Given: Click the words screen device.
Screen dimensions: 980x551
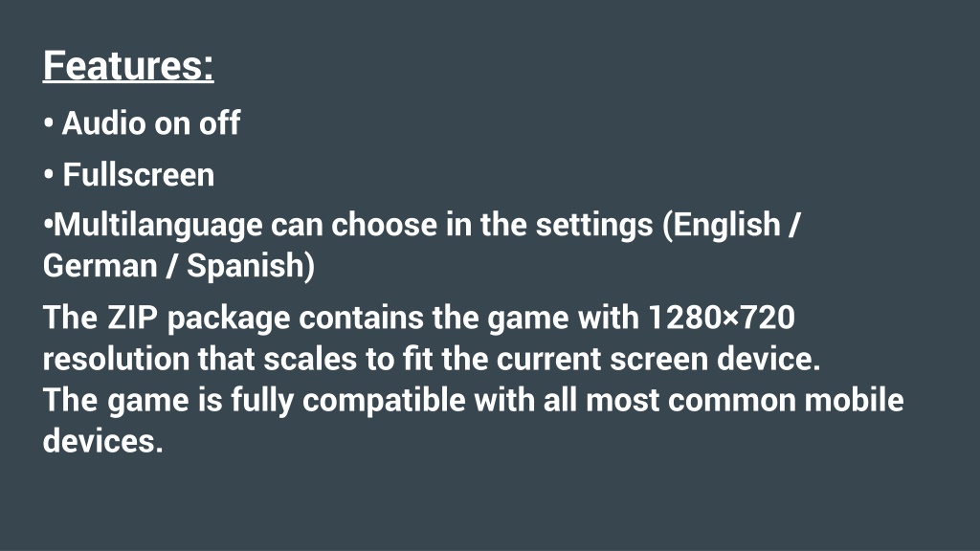Looking at the screenshot, I should 715,360.
